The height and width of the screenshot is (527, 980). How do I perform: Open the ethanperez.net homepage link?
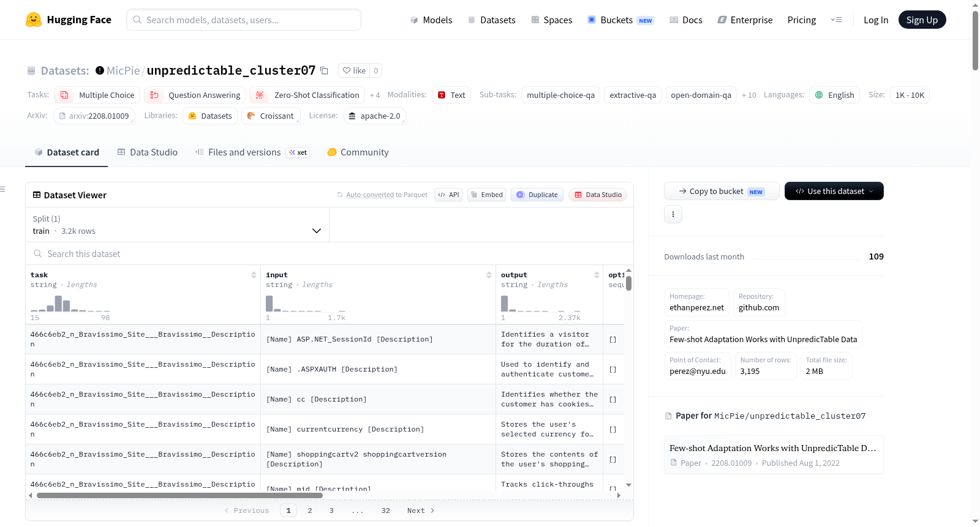[696, 302]
